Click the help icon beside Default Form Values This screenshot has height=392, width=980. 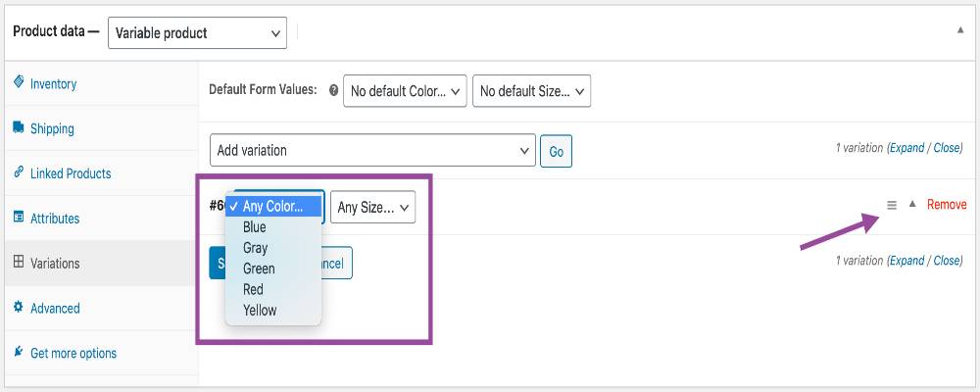point(333,90)
